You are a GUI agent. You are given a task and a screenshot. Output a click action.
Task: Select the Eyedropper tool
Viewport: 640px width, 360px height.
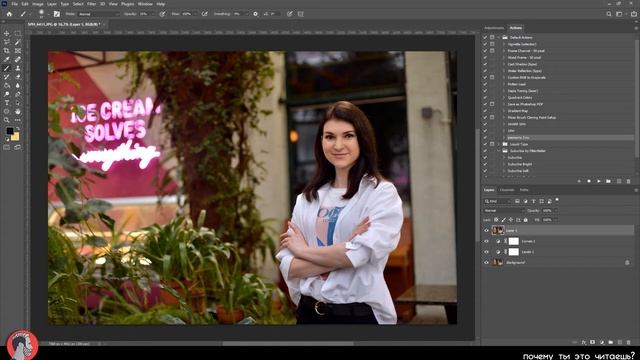pyautogui.click(x=7, y=60)
